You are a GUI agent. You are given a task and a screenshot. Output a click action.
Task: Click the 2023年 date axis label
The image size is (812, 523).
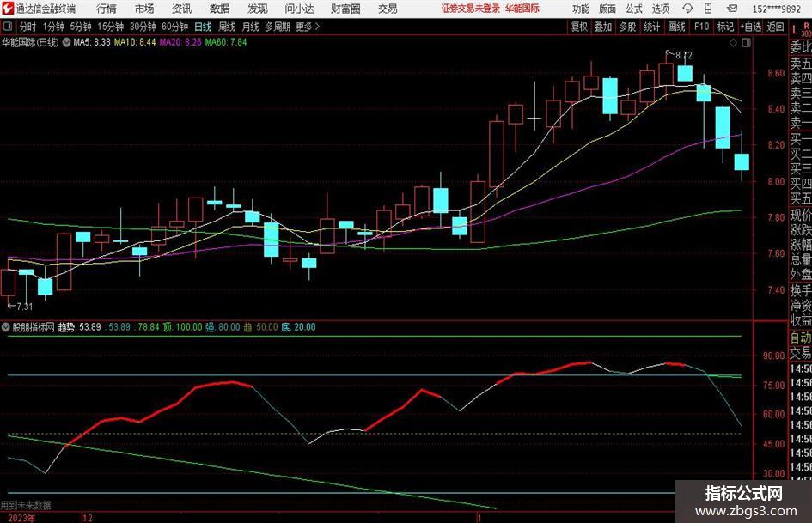(x=21, y=518)
